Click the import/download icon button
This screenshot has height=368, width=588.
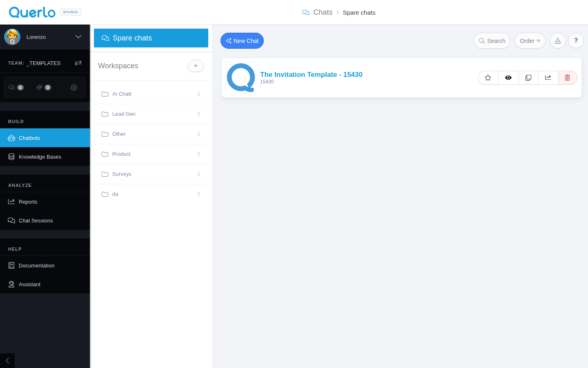click(x=558, y=41)
